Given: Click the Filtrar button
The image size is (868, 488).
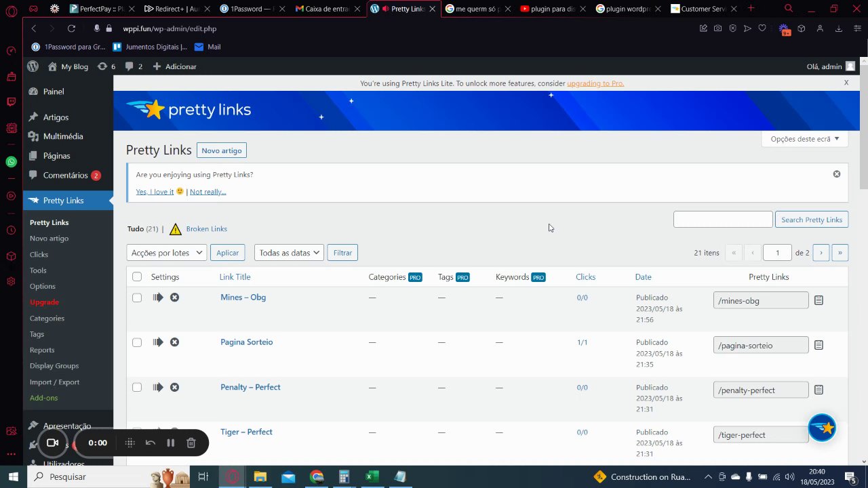Looking at the screenshot, I should (342, 253).
